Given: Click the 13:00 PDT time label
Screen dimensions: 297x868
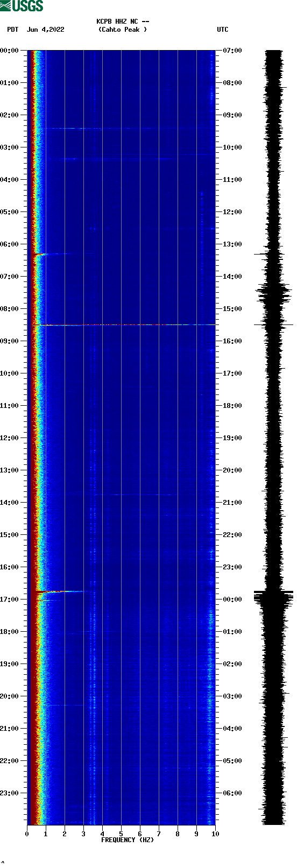Looking at the screenshot, I should click(10, 470).
